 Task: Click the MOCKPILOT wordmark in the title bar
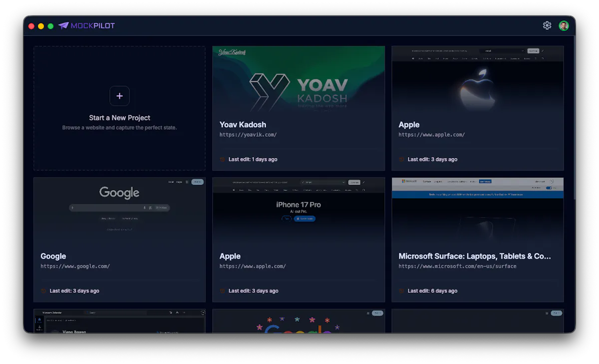[x=93, y=25]
